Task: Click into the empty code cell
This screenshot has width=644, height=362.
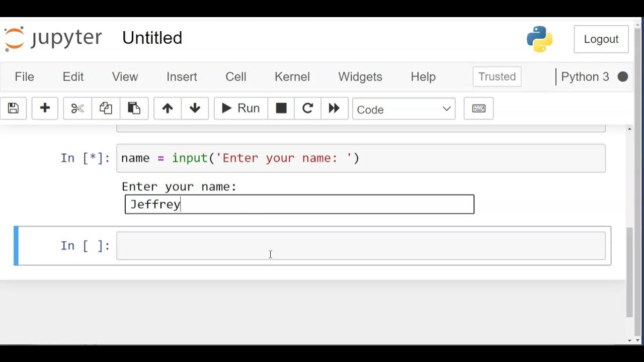Action: 361,246
